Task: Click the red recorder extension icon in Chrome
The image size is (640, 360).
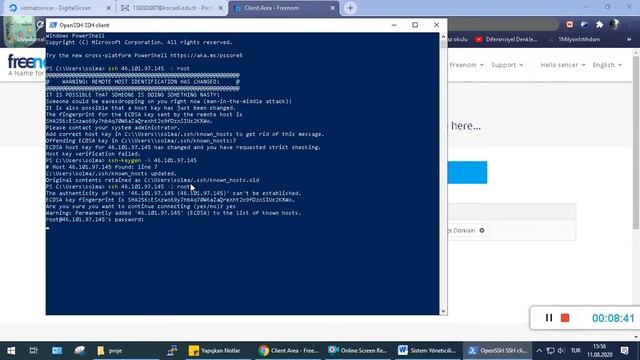Action: coord(569,25)
